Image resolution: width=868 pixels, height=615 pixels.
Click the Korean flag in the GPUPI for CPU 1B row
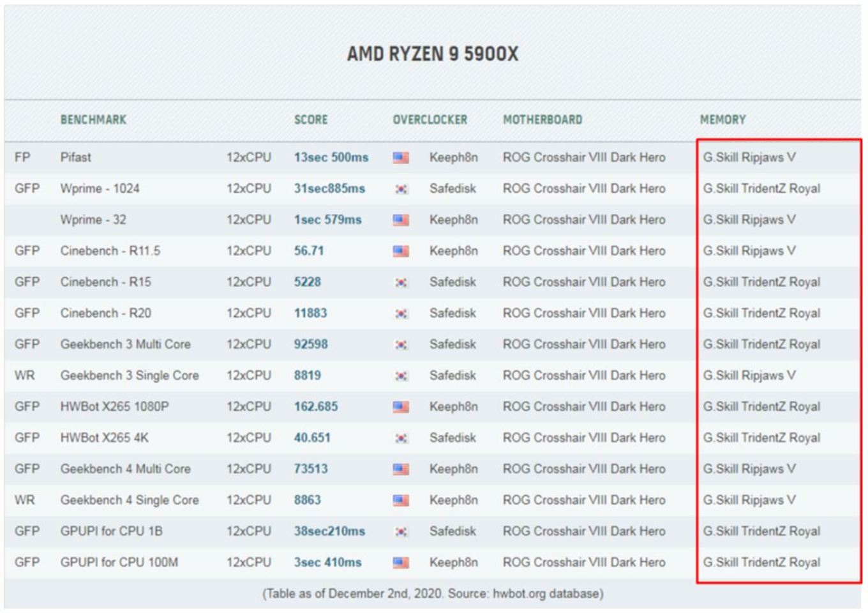[x=401, y=531]
